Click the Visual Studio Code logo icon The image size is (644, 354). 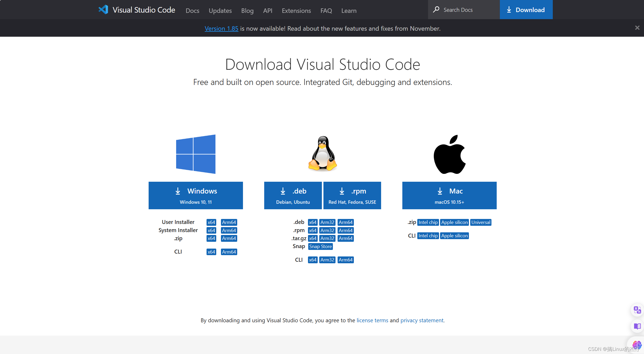[x=103, y=10]
